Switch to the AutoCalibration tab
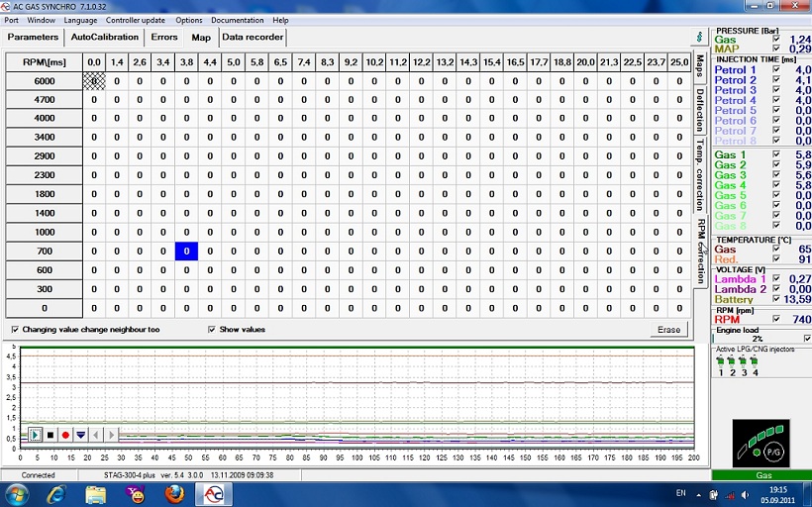 104,38
